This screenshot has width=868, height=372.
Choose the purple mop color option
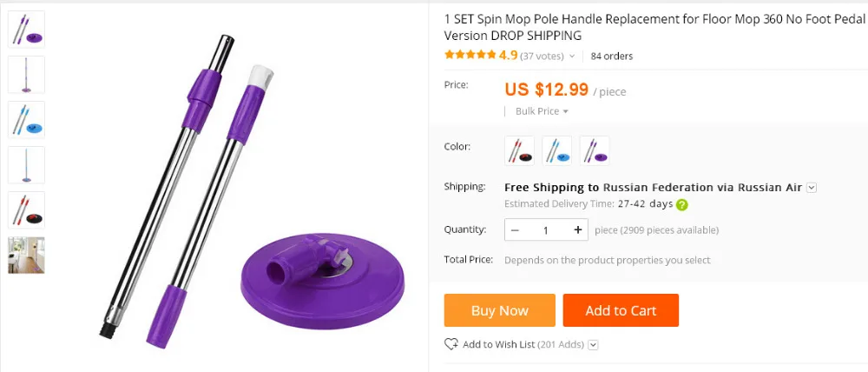[x=595, y=150]
